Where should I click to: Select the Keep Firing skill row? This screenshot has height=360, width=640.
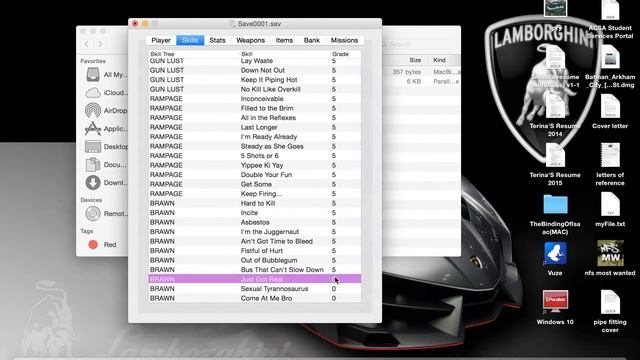click(x=255, y=193)
